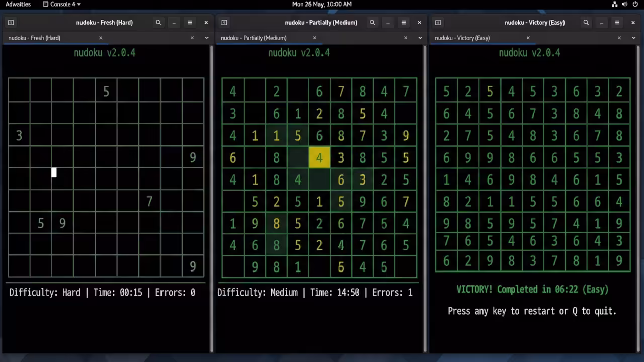Click the white cursor block in the Hard grid
Viewport: 644px width, 362px height.
pos(54,173)
